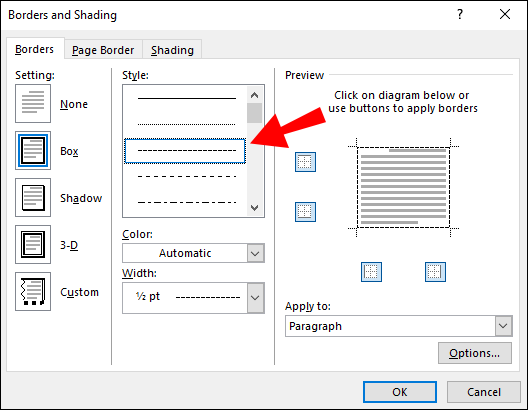Pick the 3-D border setting icon
Screen dimensions: 528x410
click(x=33, y=244)
